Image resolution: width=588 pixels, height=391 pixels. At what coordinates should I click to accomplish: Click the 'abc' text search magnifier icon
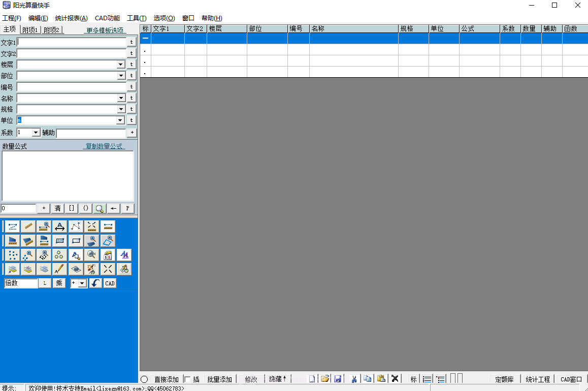pos(92,255)
